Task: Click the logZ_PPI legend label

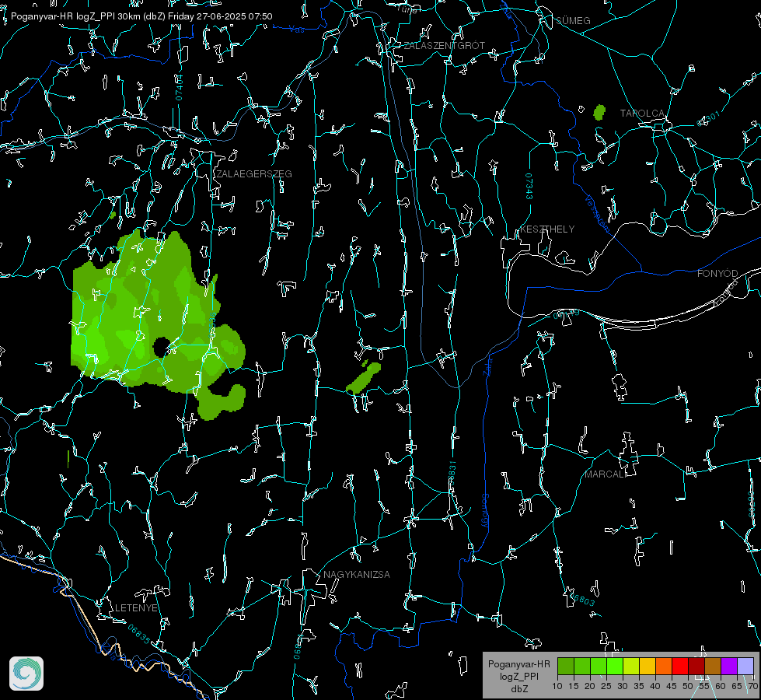Action: (x=518, y=676)
